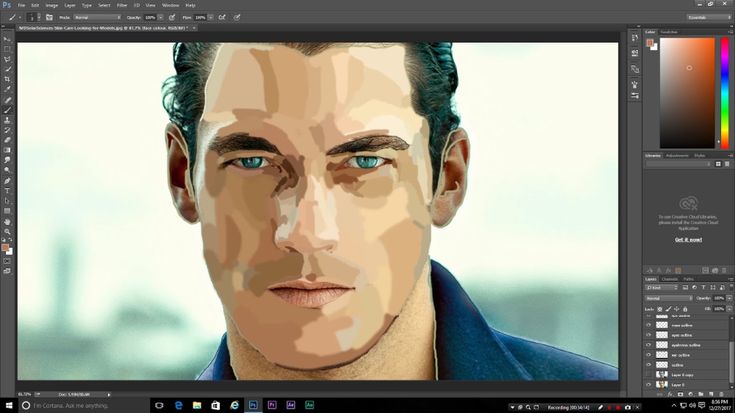The width and height of the screenshot is (735, 413).
Task: Open the layer Opacity arrow
Action: tap(729, 298)
